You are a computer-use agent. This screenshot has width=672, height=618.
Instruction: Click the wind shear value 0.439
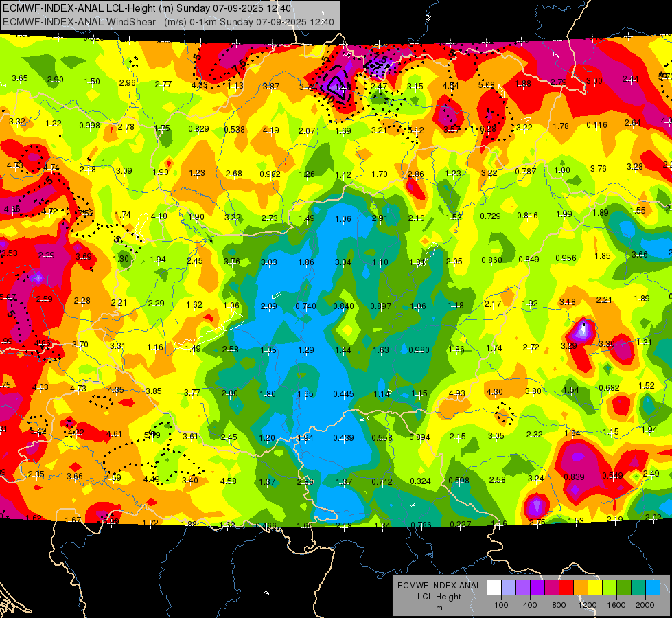[344, 438]
